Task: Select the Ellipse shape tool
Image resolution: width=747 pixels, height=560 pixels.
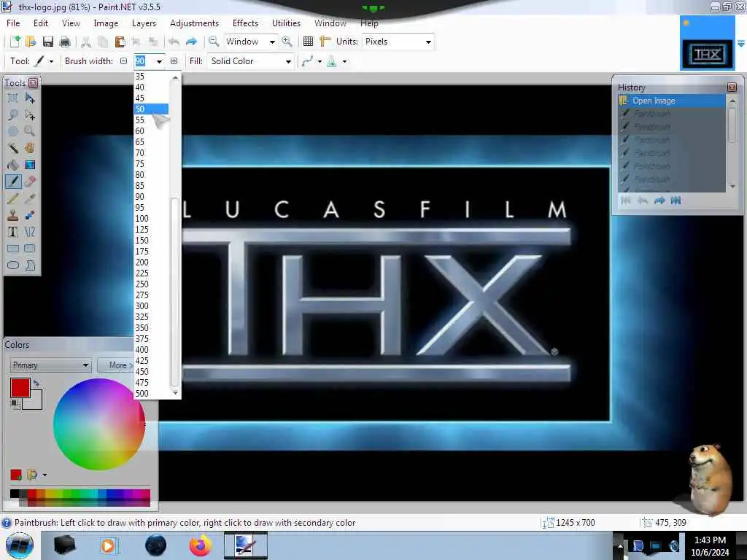Action: click(13, 265)
